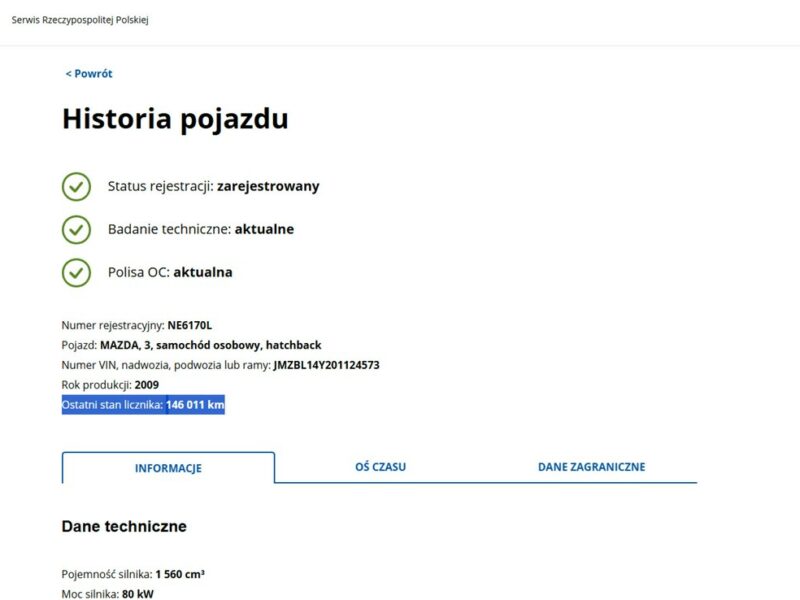Click the Historia pojazdu heading
This screenshot has height=600, width=800.
tap(175, 119)
